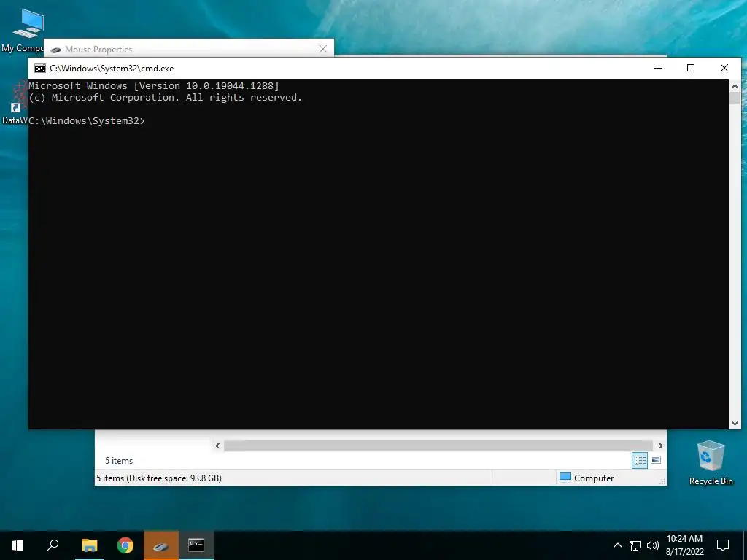The height and width of the screenshot is (560, 747).
Task: Open taskbar Search
Action: click(53, 545)
